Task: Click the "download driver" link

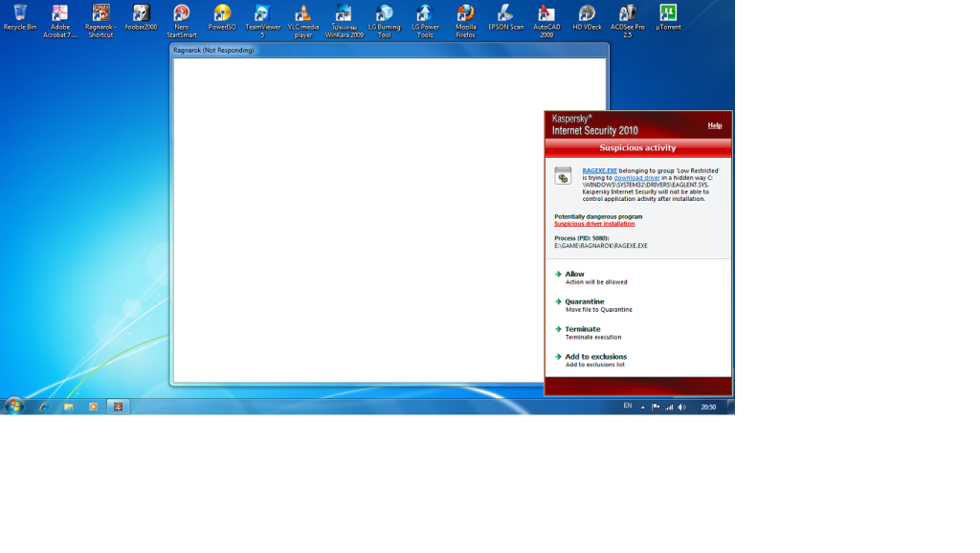Action: (x=636, y=178)
